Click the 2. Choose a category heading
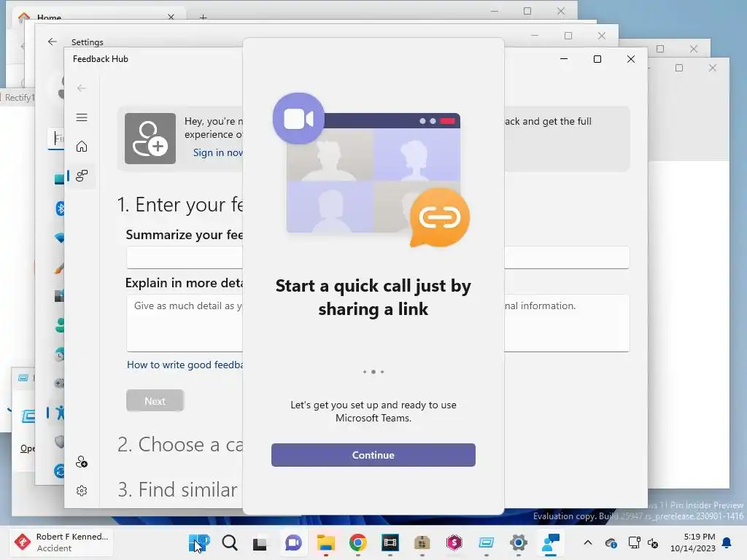The width and height of the screenshot is (747, 560). coord(180,445)
